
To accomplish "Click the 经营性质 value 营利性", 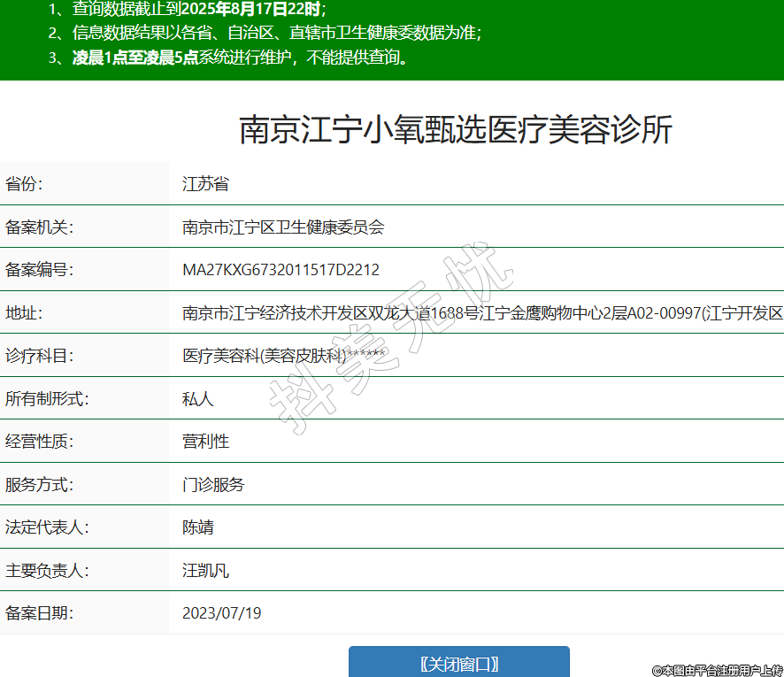I will pos(205,442).
